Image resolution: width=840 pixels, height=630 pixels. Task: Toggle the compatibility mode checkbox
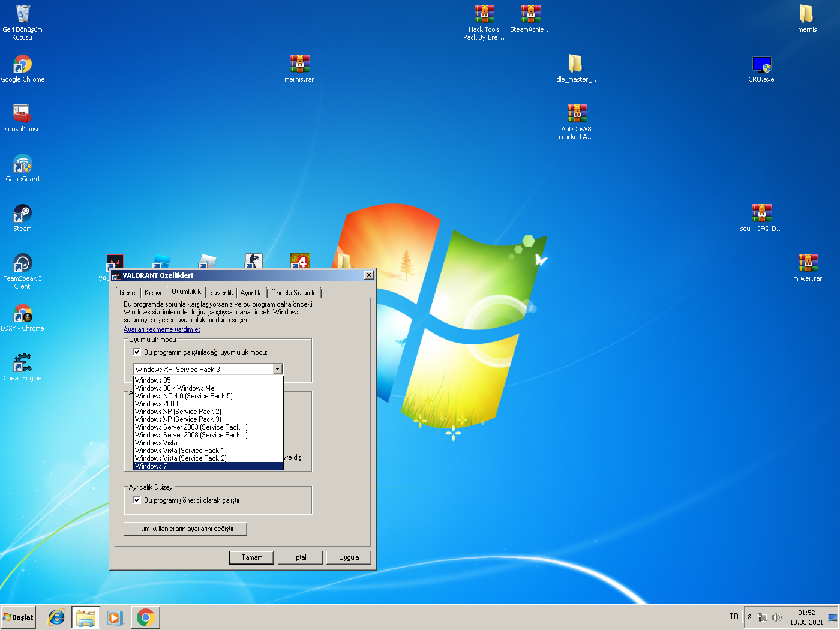pos(137,352)
